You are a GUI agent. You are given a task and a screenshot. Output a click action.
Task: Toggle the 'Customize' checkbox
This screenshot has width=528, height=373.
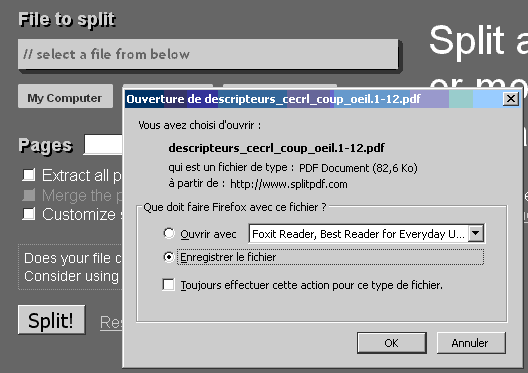point(29,214)
